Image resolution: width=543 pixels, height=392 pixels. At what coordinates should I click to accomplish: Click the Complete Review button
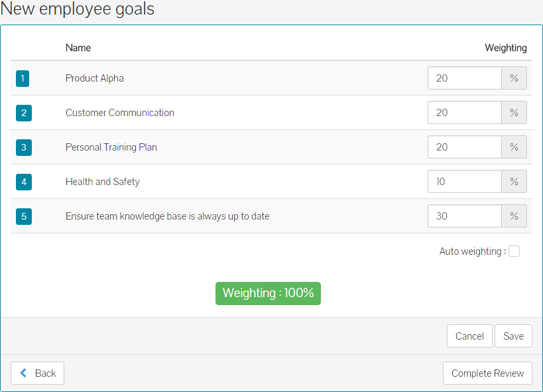(487, 373)
